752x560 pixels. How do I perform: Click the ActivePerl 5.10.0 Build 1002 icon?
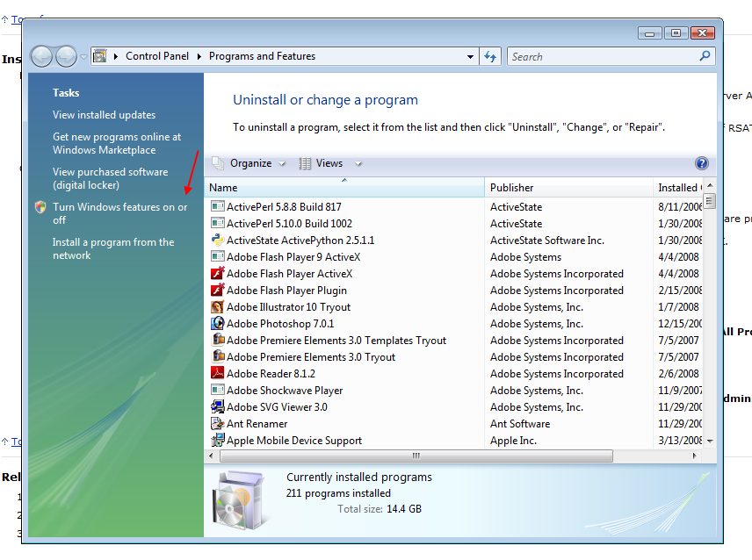click(x=217, y=223)
